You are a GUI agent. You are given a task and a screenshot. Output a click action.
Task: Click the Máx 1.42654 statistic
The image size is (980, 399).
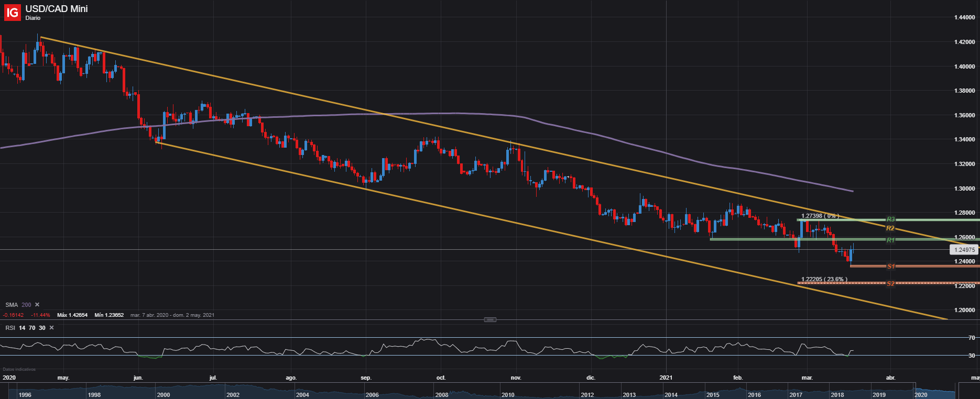(72, 315)
